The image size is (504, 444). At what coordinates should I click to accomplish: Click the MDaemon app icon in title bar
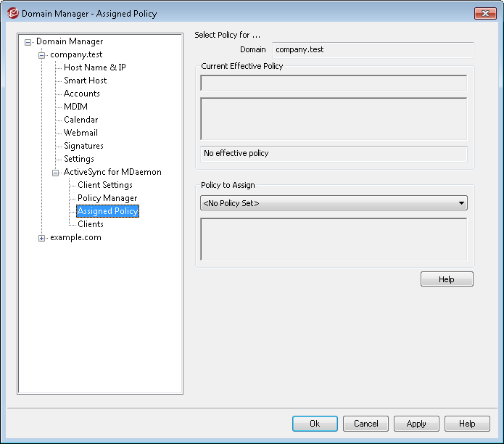click(13, 14)
